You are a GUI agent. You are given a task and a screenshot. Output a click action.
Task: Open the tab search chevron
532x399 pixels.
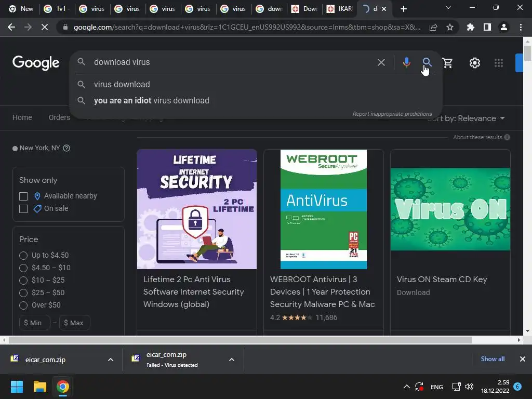point(448,7)
